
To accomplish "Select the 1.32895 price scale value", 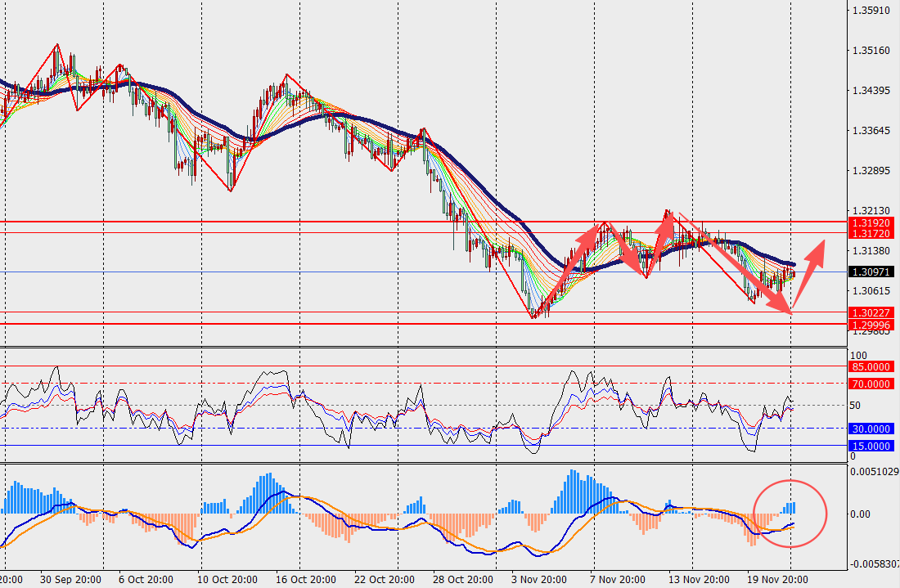I will [871, 170].
